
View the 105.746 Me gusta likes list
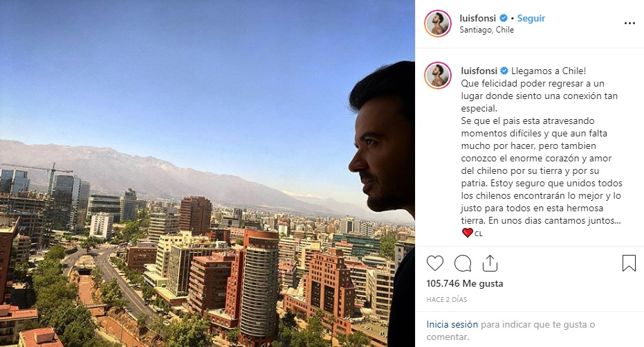tap(465, 283)
